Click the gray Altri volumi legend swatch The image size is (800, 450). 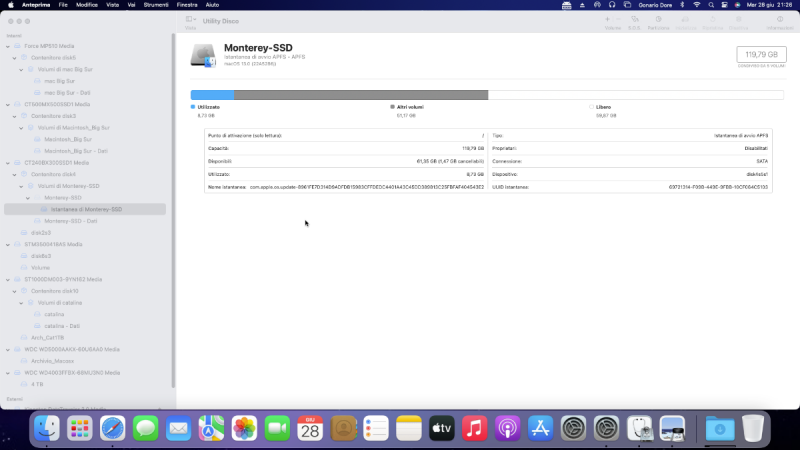(x=392, y=107)
